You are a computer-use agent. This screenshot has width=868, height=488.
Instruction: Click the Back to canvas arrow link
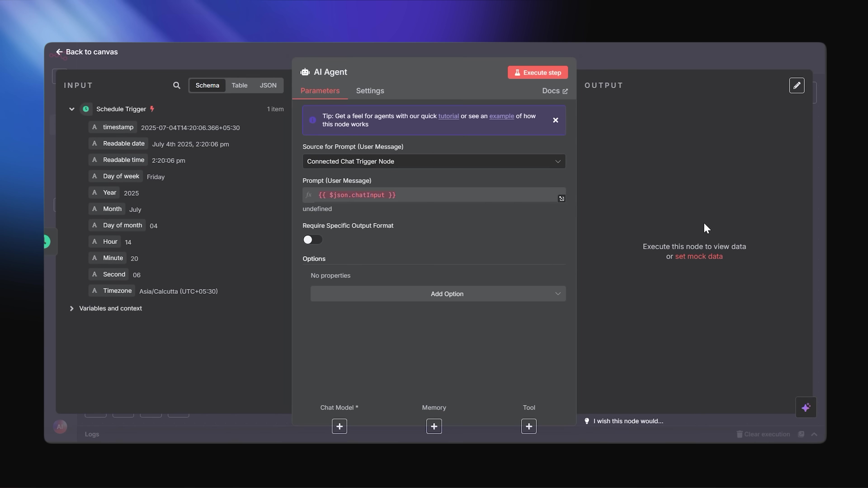click(x=87, y=52)
